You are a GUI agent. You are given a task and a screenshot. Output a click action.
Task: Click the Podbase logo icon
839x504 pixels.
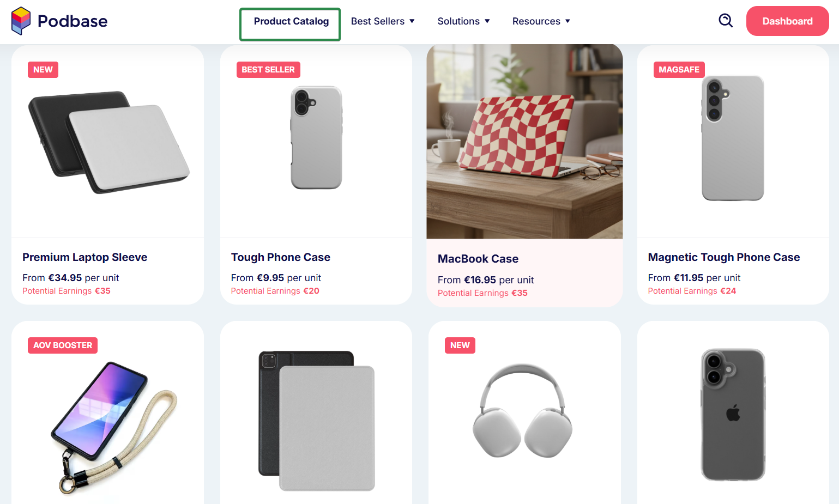click(x=21, y=21)
